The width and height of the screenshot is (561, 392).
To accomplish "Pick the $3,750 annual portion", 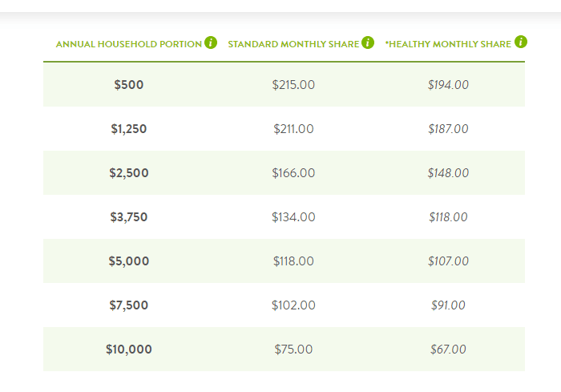I will coord(129,217).
